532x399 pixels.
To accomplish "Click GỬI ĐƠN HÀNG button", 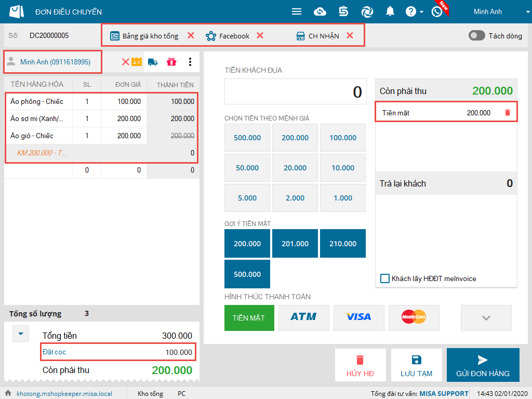I will [x=483, y=365].
